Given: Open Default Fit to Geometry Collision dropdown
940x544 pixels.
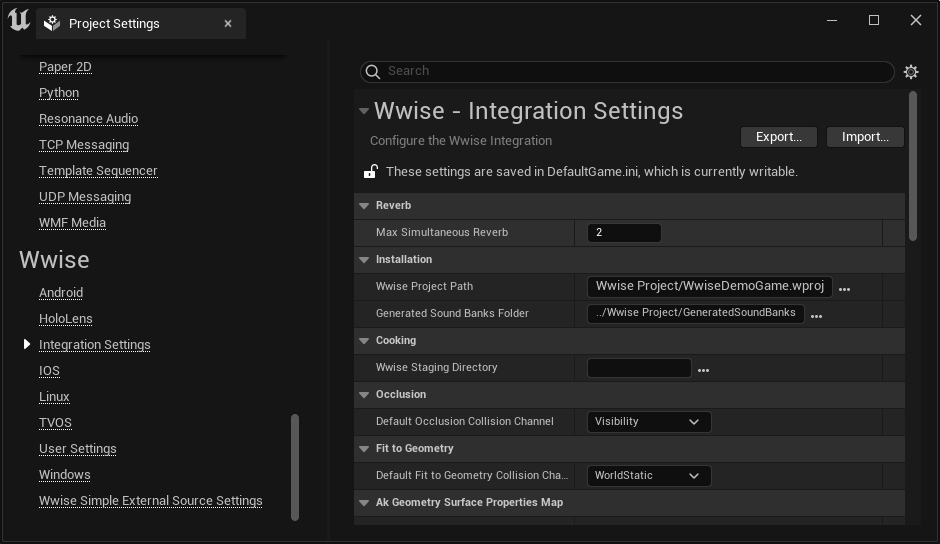Looking at the screenshot, I should click(648, 476).
